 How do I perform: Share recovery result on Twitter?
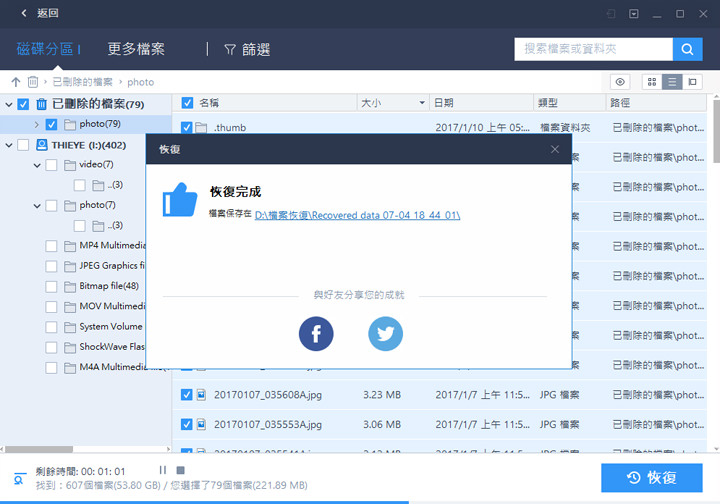(385, 334)
